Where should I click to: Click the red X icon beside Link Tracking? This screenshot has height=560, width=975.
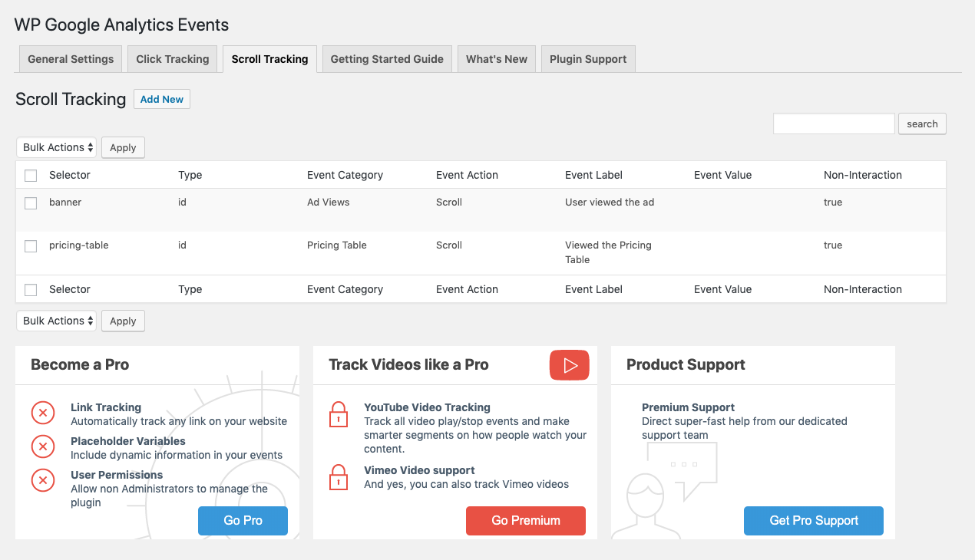[43, 413]
